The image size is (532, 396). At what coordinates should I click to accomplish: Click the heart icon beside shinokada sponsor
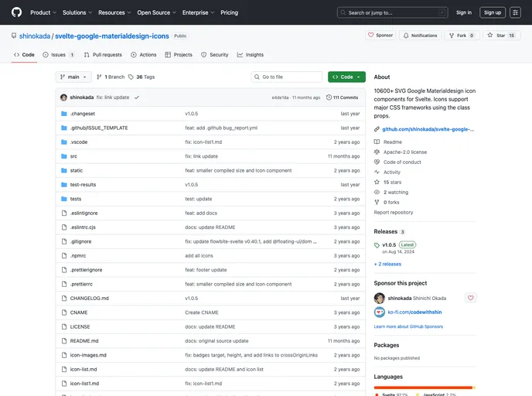[471, 298]
